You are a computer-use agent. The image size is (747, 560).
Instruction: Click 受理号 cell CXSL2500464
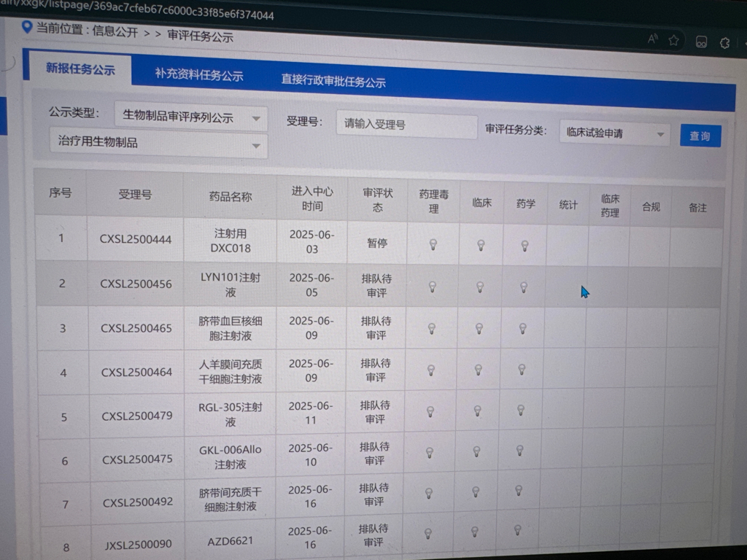tap(136, 372)
